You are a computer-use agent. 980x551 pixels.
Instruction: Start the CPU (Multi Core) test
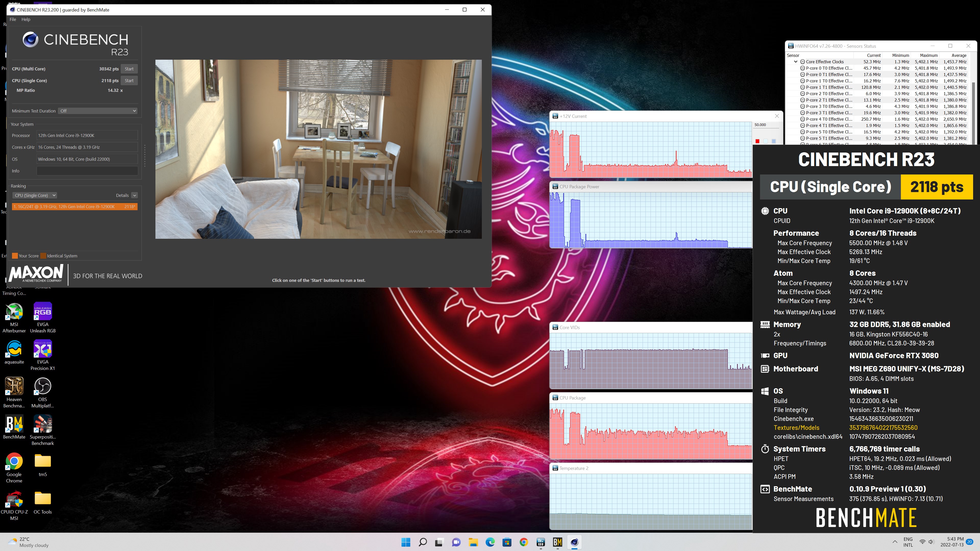click(x=129, y=69)
